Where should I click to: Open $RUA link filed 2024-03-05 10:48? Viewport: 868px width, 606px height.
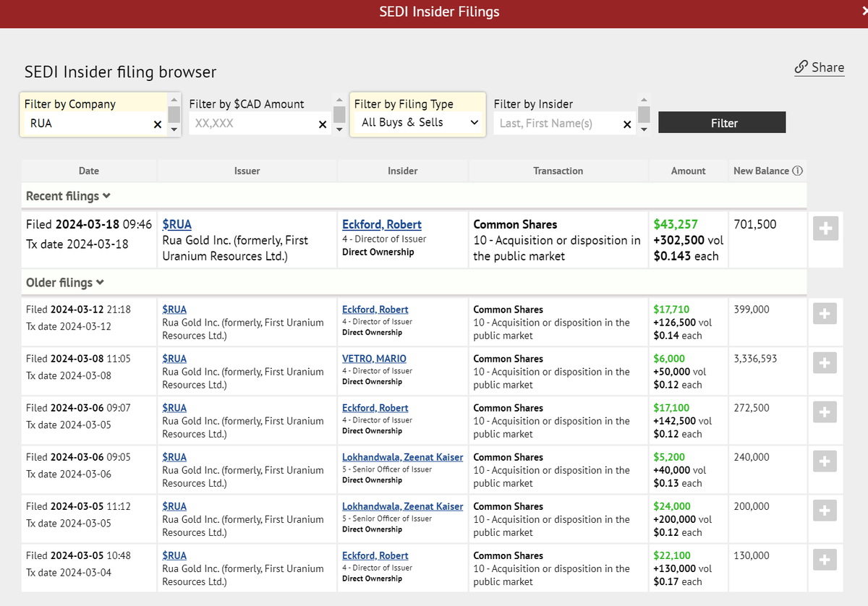[174, 555]
